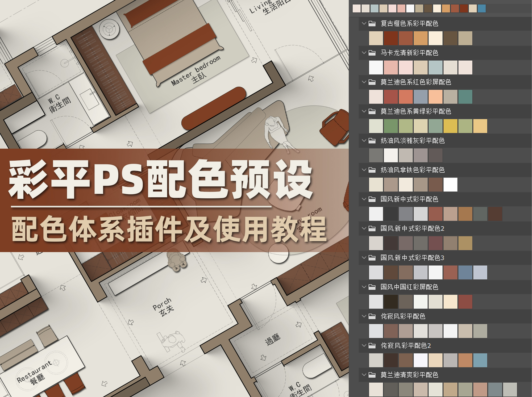Viewport: 532px width, 397px height.
Task: Pick the white swatch under 马卡龙清新彩平配色
Action: click(x=376, y=67)
